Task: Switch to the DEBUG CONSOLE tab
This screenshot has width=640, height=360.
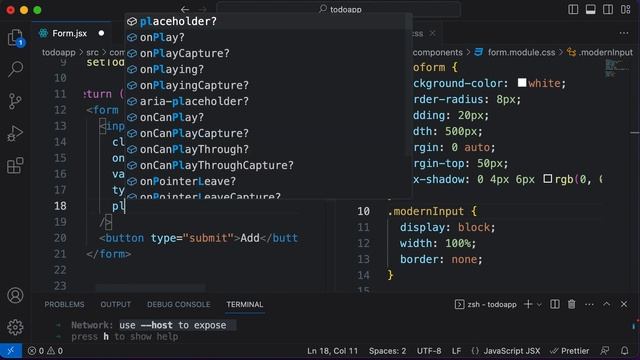Action: point(179,304)
